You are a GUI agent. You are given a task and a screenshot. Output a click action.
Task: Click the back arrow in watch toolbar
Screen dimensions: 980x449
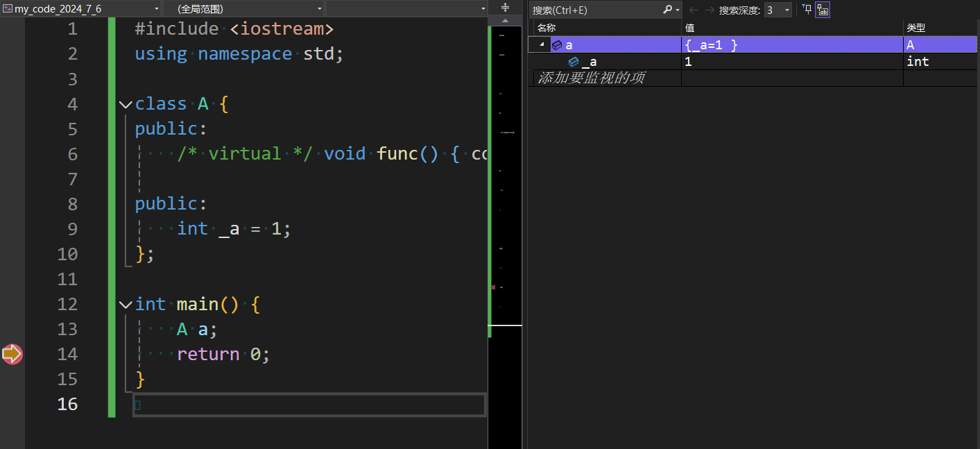(694, 10)
